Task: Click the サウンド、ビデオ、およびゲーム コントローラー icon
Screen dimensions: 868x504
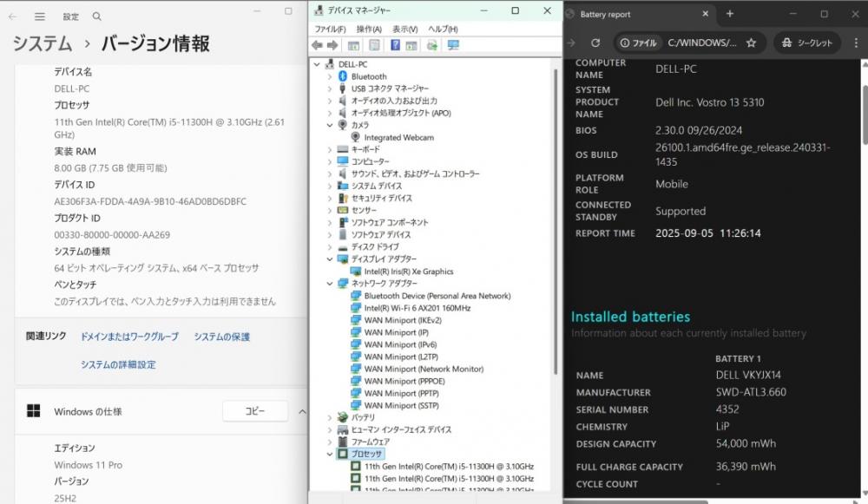Action: (x=343, y=173)
